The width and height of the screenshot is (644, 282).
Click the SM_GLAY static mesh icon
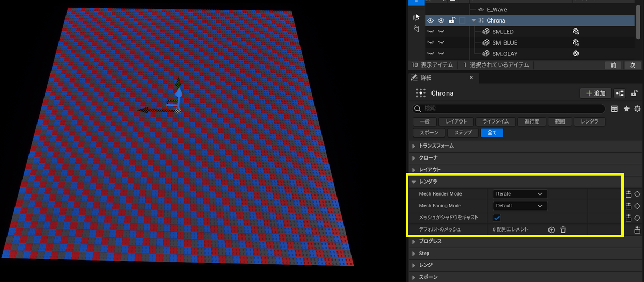(486, 54)
